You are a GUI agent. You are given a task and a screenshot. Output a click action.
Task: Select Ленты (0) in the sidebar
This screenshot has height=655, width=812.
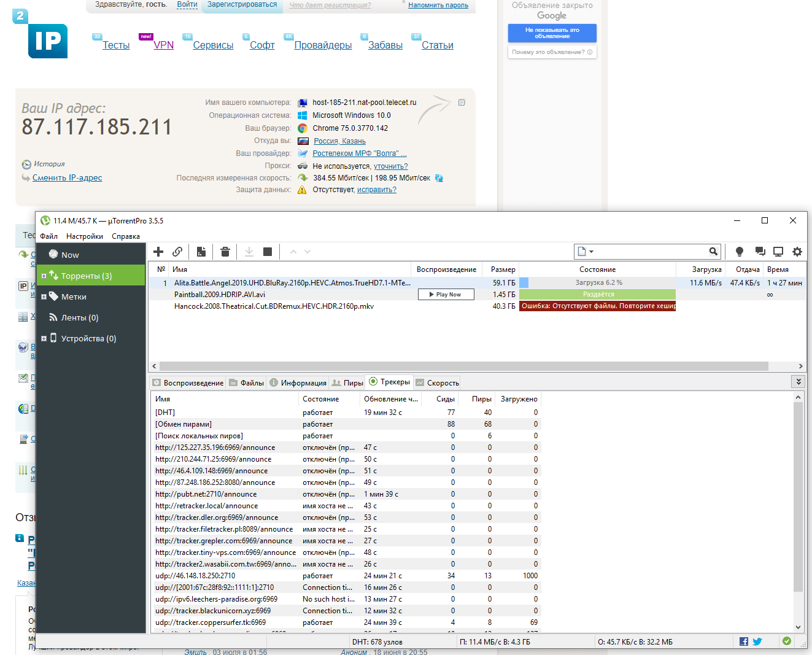91,317
